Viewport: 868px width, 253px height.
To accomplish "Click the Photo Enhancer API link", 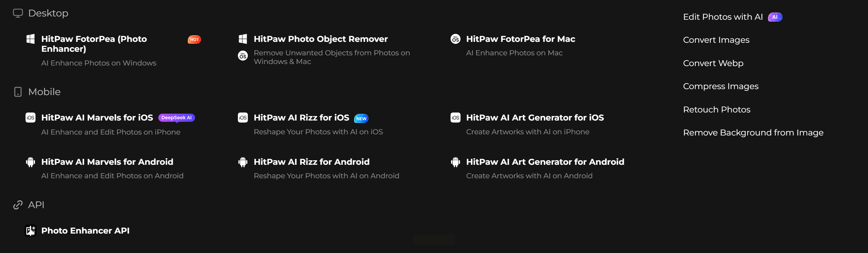I will click(x=85, y=231).
